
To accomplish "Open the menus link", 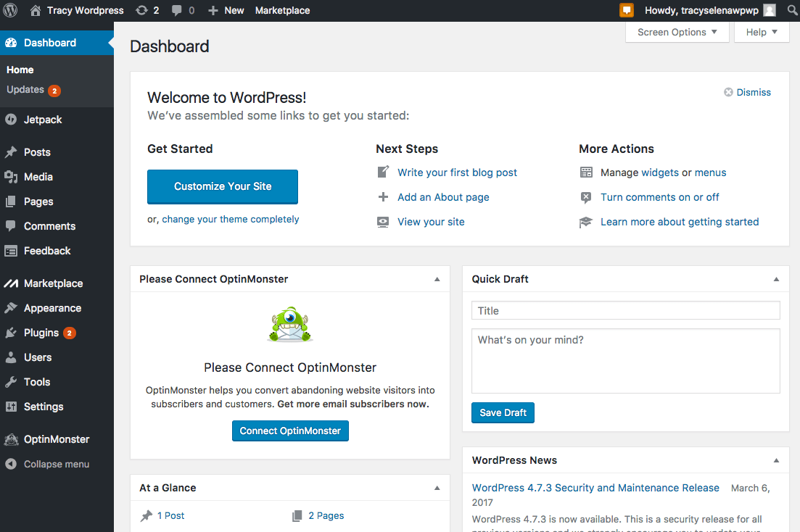I will click(x=710, y=173).
